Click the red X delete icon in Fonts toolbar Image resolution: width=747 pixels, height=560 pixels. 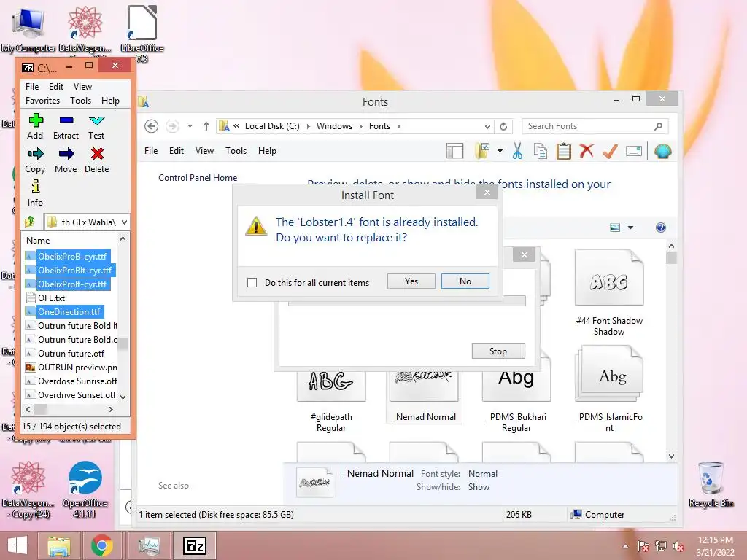pos(587,151)
